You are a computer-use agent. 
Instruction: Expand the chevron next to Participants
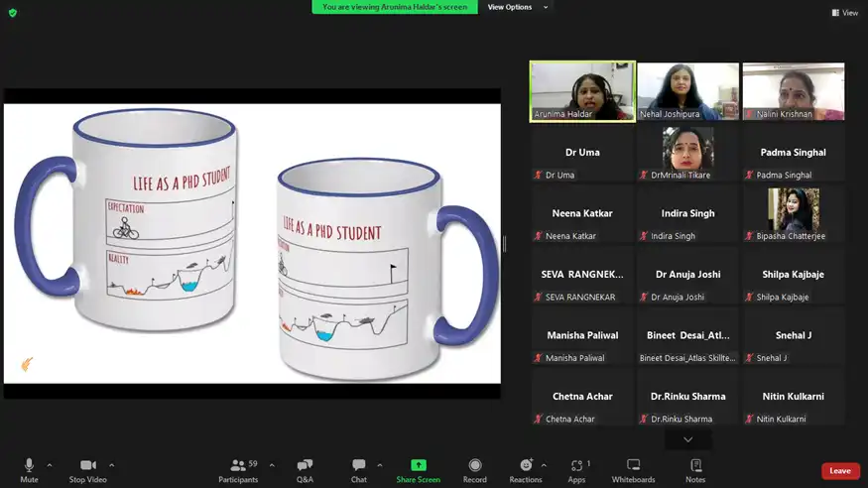272,464
